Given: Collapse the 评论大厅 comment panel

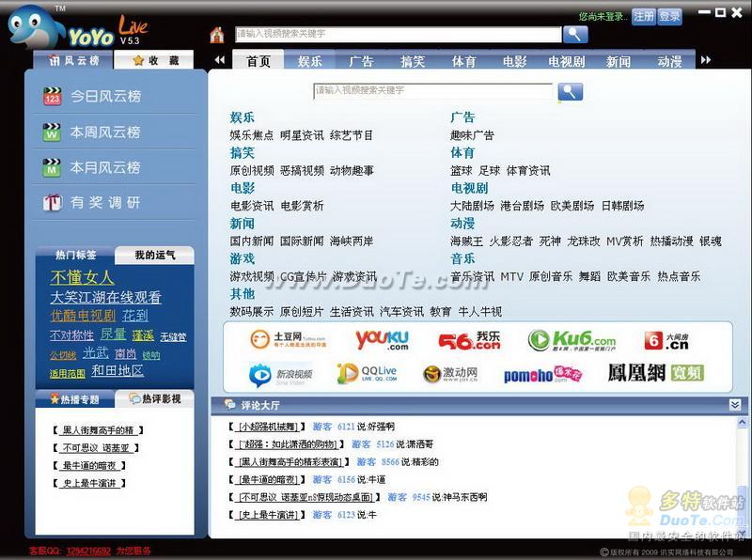Looking at the screenshot, I should click(735, 405).
